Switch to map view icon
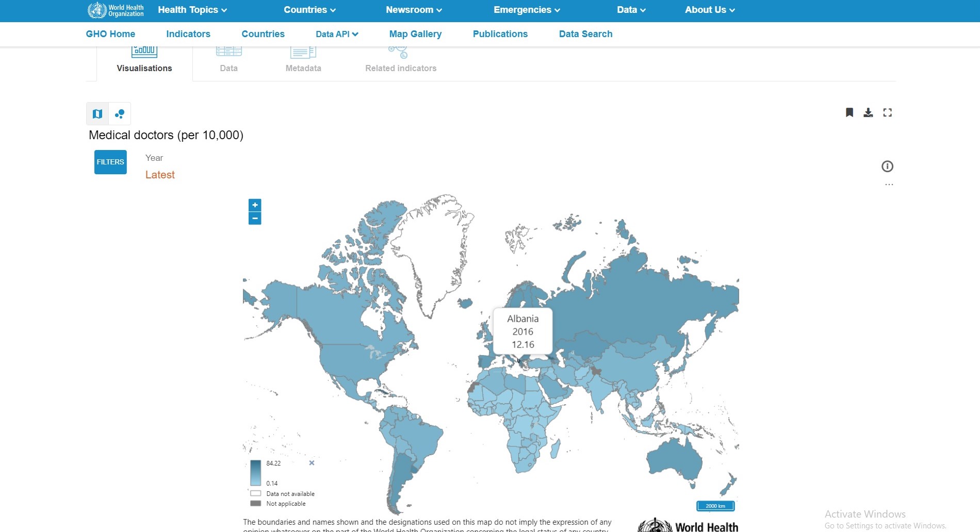 pyautogui.click(x=97, y=114)
